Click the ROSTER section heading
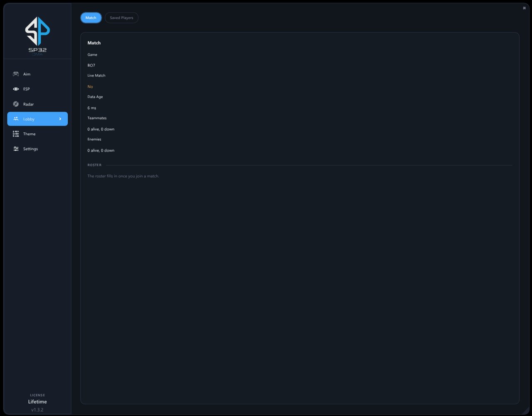This screenshot has height=416, width=532. 94,165
